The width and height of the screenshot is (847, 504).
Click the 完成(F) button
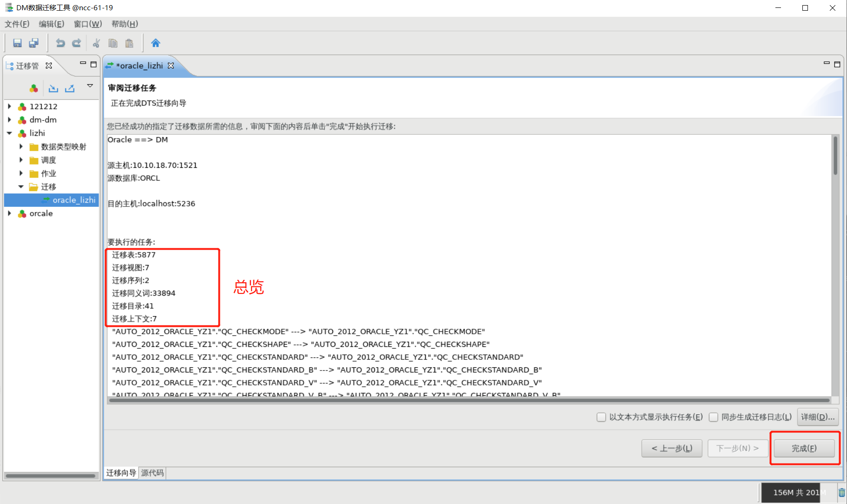point(804,448)
